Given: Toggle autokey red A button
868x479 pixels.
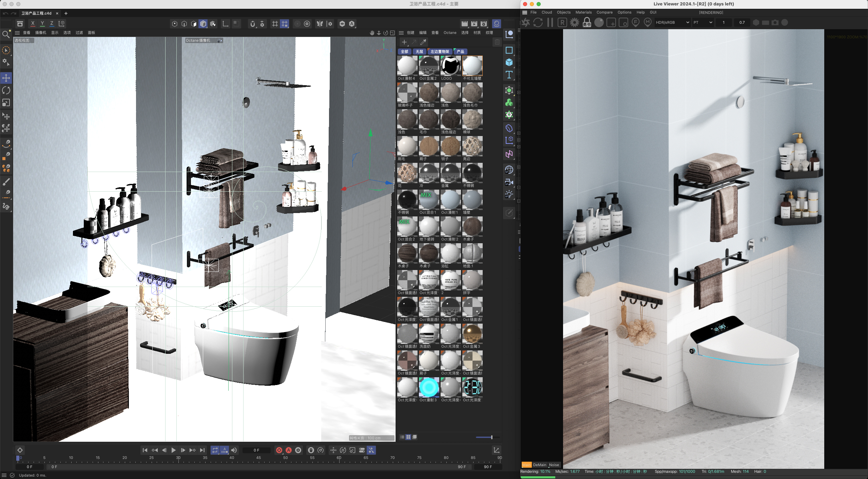Looking at the screenshot, I should 289,450.
